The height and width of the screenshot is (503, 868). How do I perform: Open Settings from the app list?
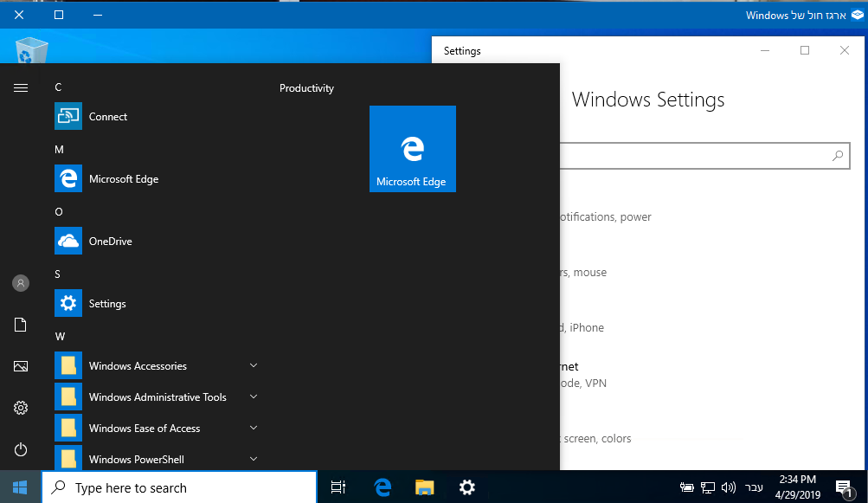(x=107, y=304)
